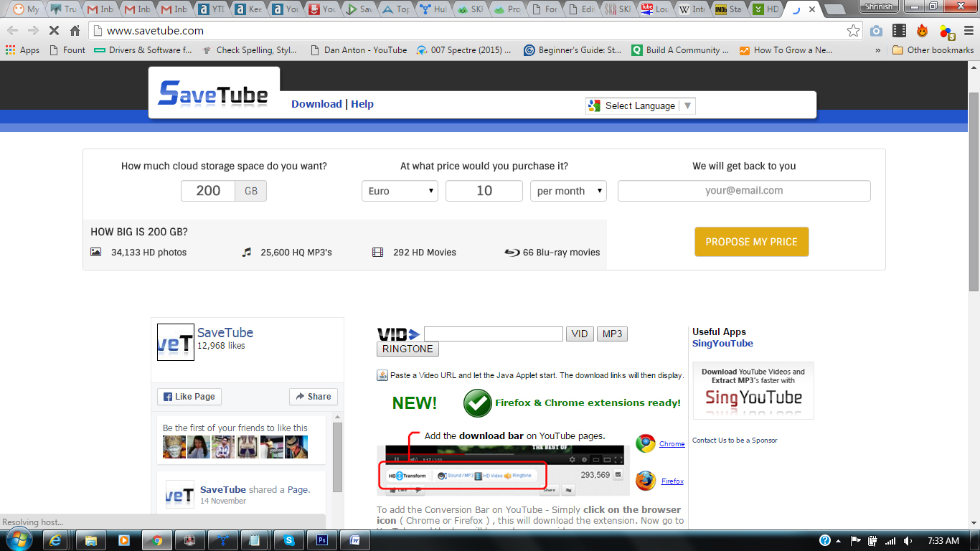This screenshot has height=551, width=980.
Task: Bookmark this page with the star
Action: tap(853, 31)
